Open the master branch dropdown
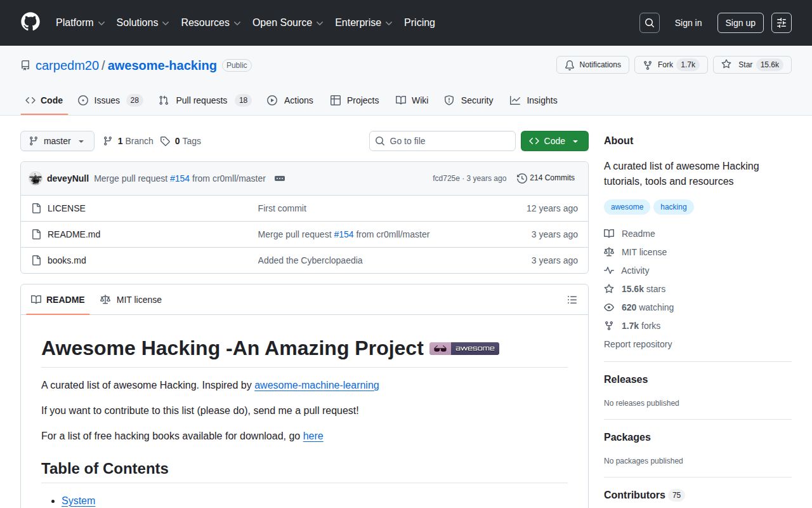This screenshot has height=508, width=812. [x=56, y=141]
